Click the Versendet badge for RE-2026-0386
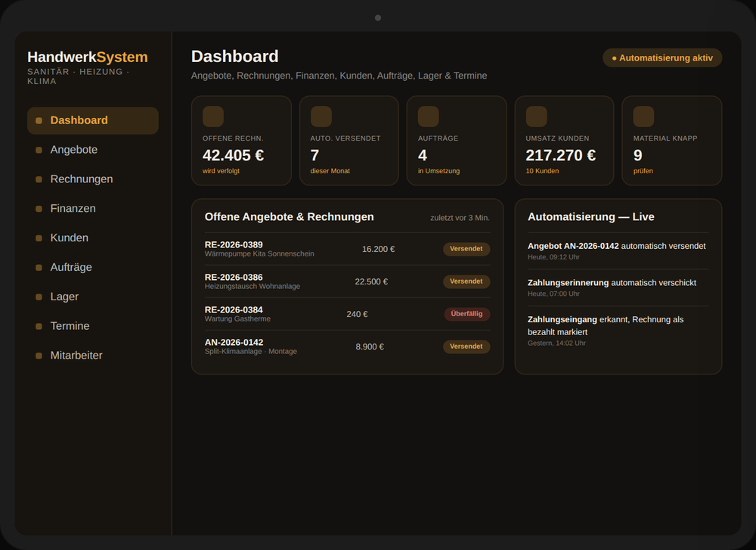 click(x=466, y=281)
